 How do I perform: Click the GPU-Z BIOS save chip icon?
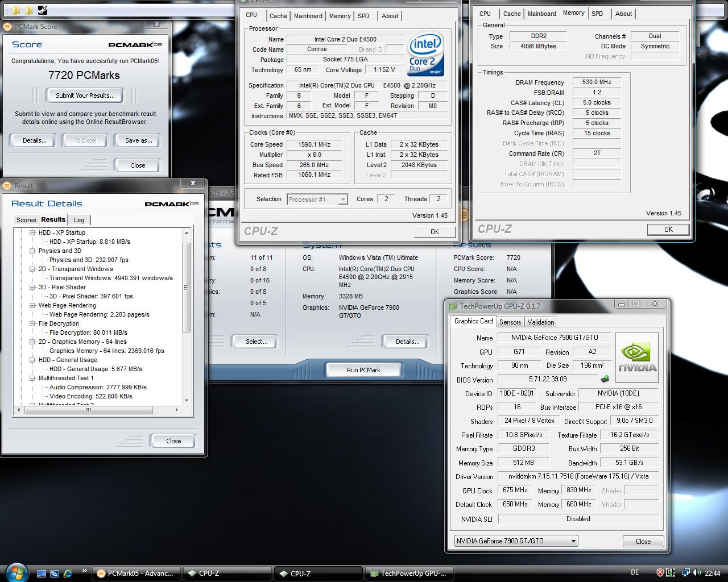click(605, 379)
